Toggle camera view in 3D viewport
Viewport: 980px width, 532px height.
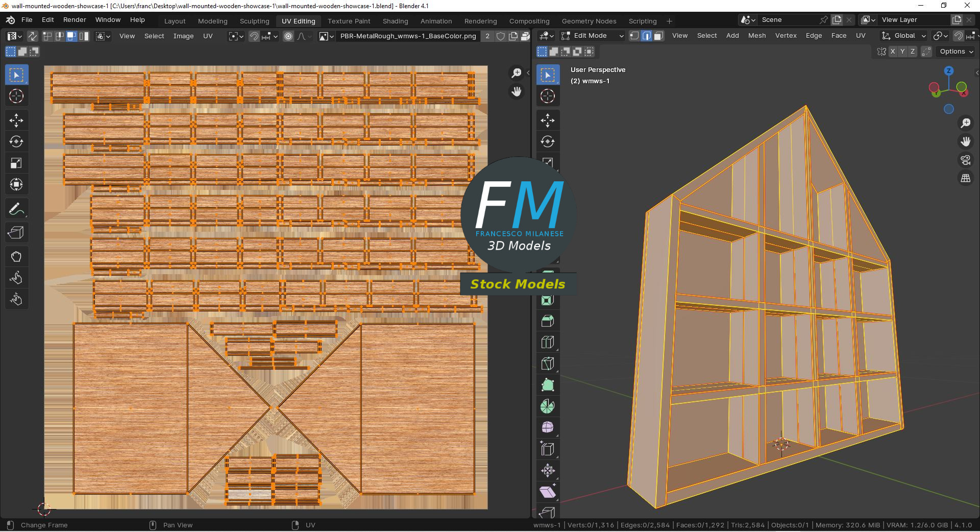point(966,160)
